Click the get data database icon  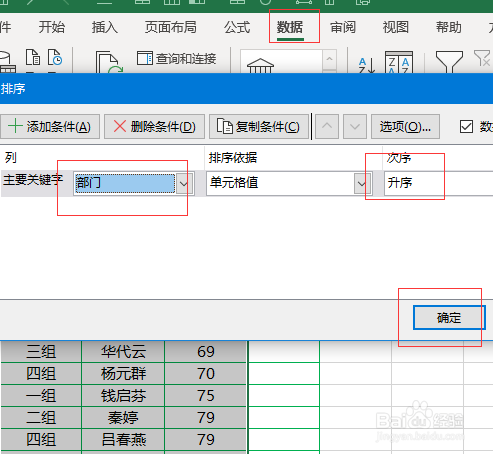tap(7, 62)
